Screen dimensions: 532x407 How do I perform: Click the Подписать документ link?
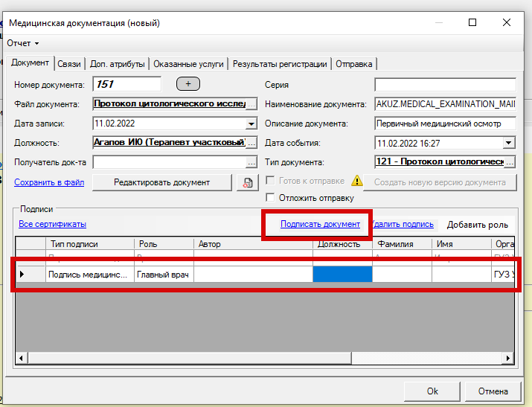click(x=320, y=224)
